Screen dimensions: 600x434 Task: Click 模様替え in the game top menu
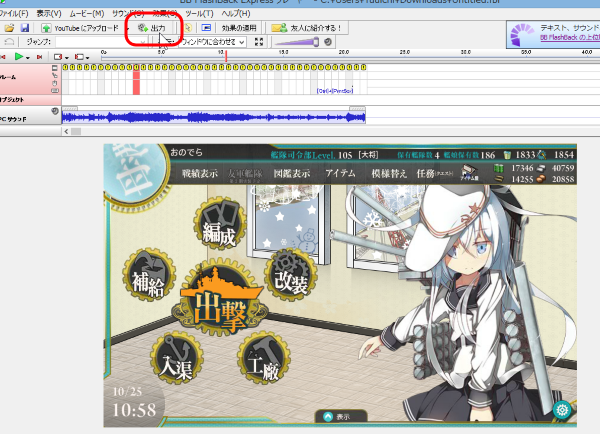pyautogui.click(x=389, y=173)
